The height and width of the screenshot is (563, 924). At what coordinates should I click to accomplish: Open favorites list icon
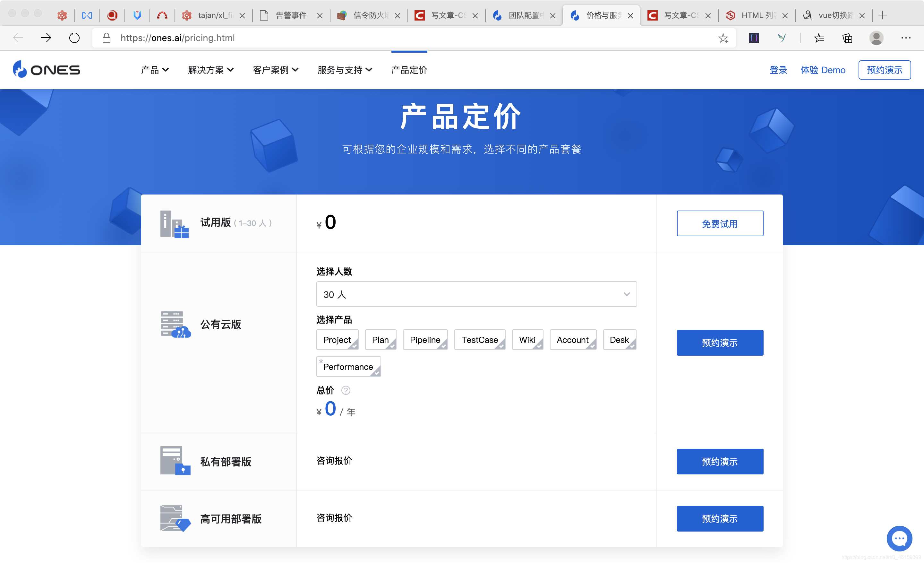(819, 38)
